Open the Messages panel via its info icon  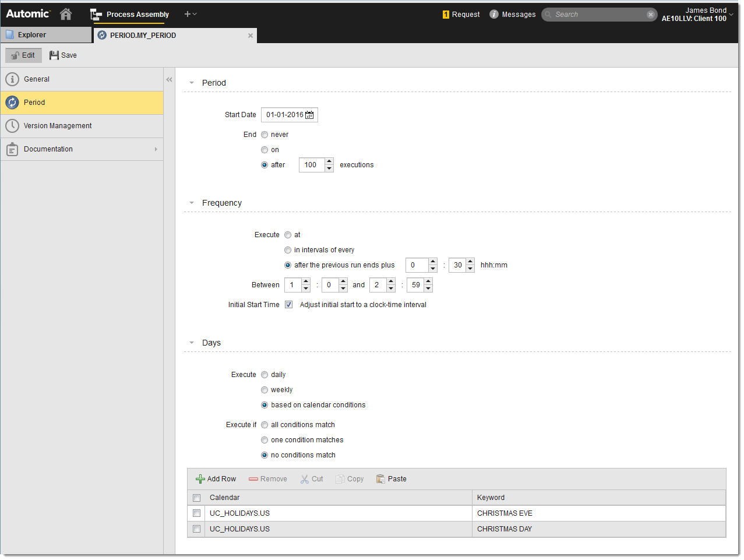coord(494,14)
